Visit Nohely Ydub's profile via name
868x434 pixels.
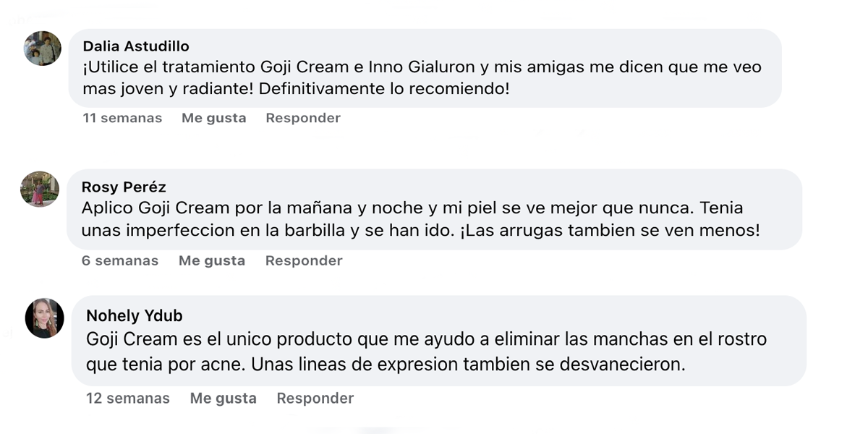[134, 315]
